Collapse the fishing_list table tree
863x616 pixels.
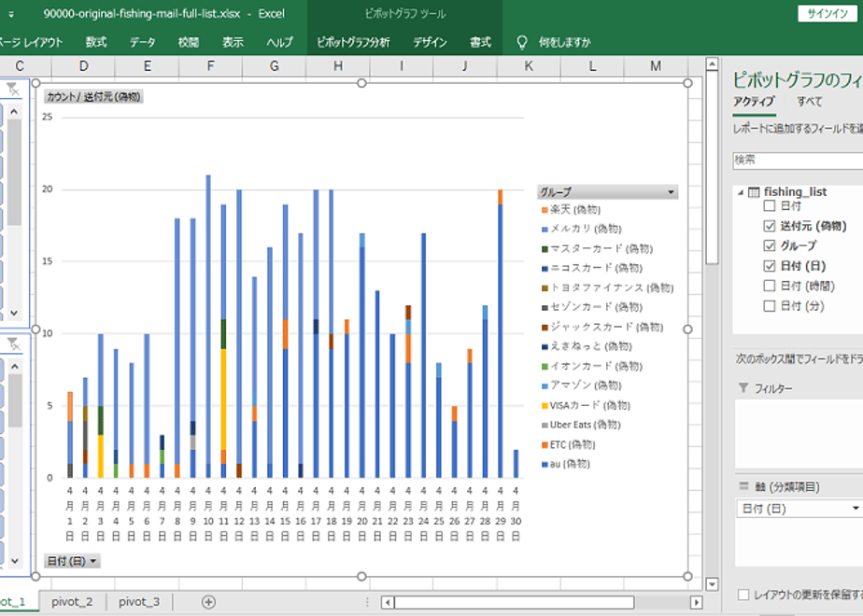tap(741, 192)
